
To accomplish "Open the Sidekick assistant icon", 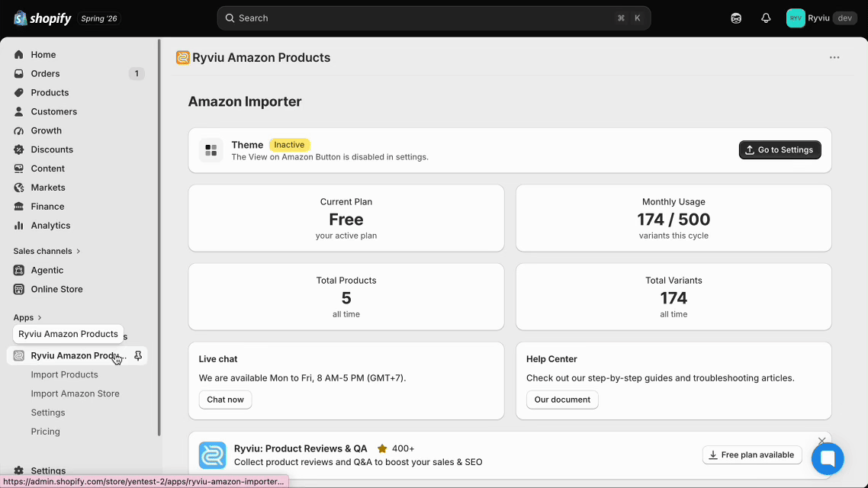I will (736, 18).
